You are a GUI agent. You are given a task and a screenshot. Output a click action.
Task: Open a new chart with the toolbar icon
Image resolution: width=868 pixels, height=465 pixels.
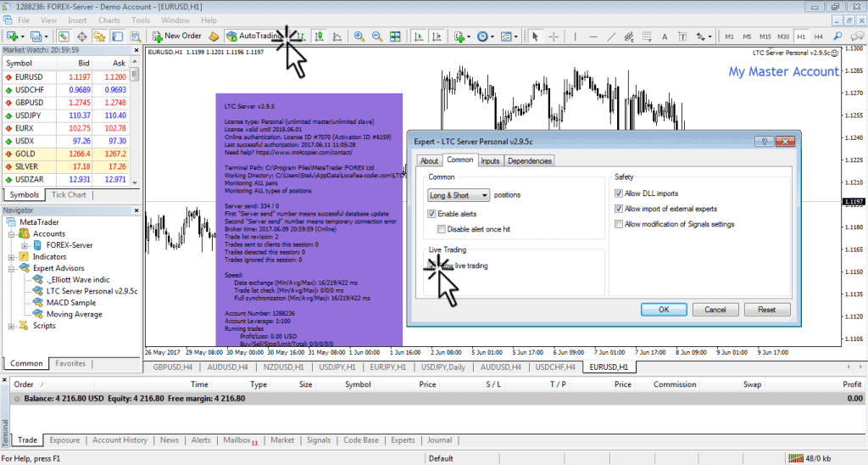[x=12, y=36]
